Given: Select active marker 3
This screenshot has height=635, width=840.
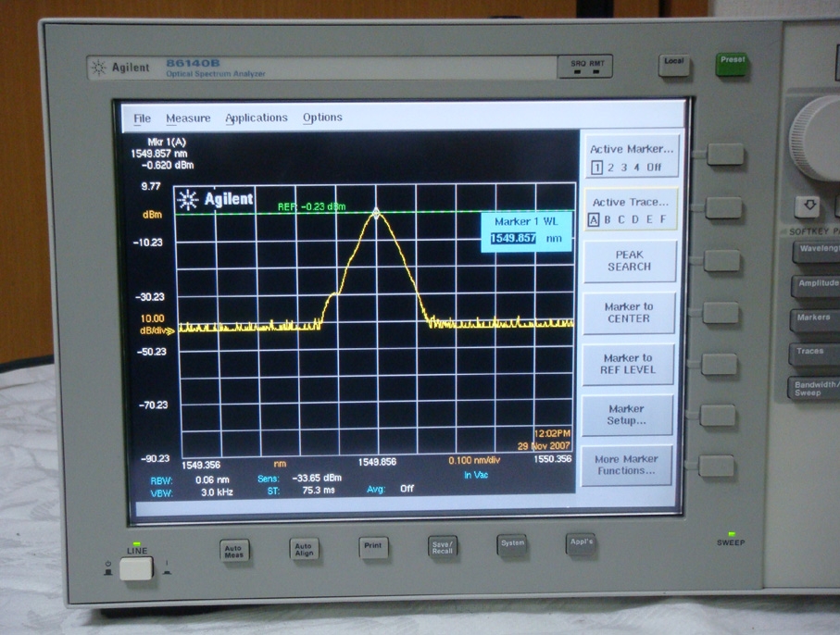Looking at the screenshot, I should coord(623,168).
